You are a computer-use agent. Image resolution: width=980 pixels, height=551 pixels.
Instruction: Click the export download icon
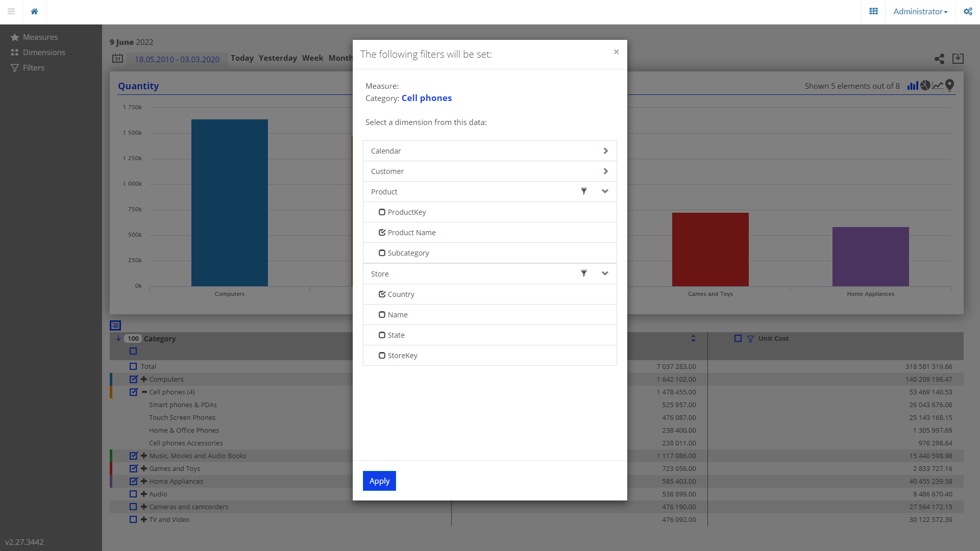coord(958,59)
